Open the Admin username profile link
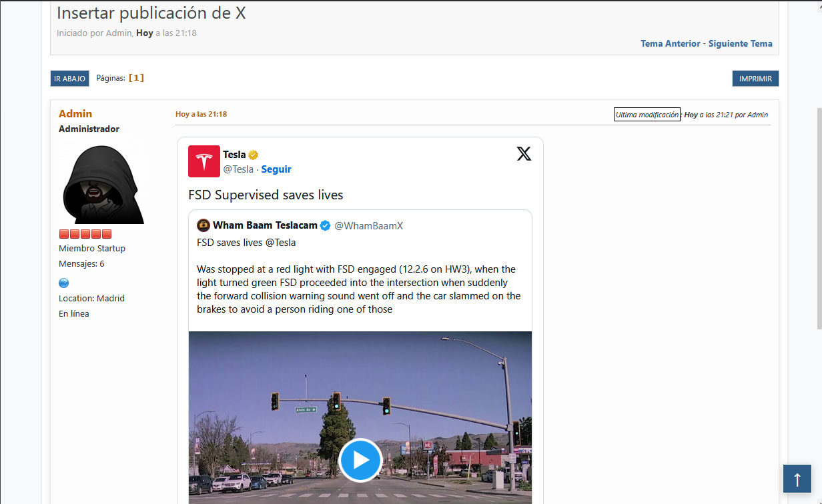The image size is (822, 504). (75, 113)
